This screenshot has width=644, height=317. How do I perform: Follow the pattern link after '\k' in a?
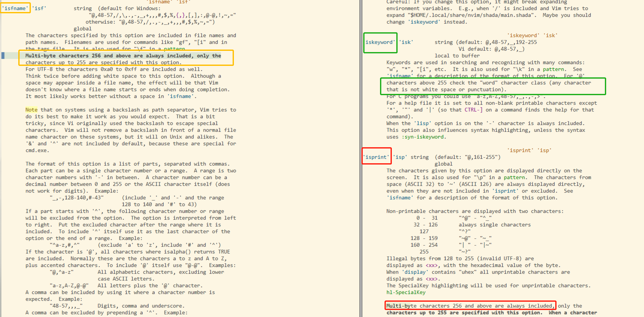click(x=553, y=69)
